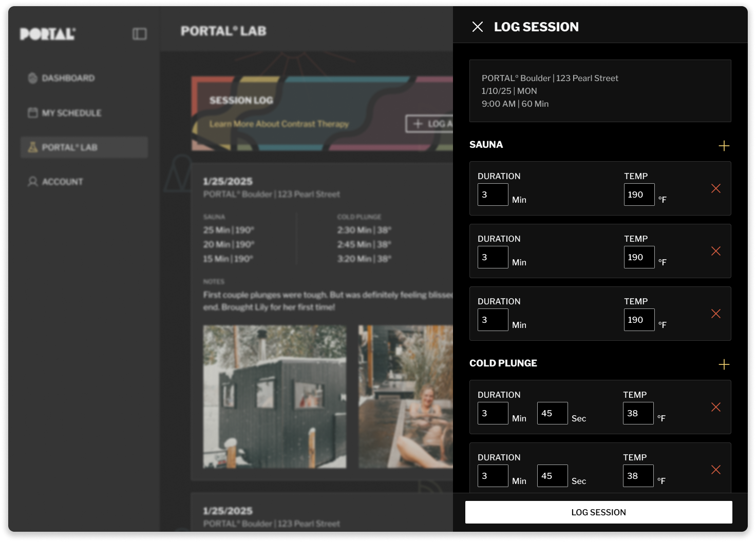756x542 pixels.
Task: Remove the third Sauna entry
Action: pyautogui.click(x=715, y=314)
